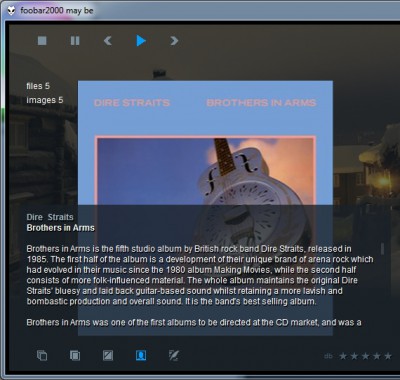Click the blue Play button
The height and width of the screenshot is (380, 400).
141,41
